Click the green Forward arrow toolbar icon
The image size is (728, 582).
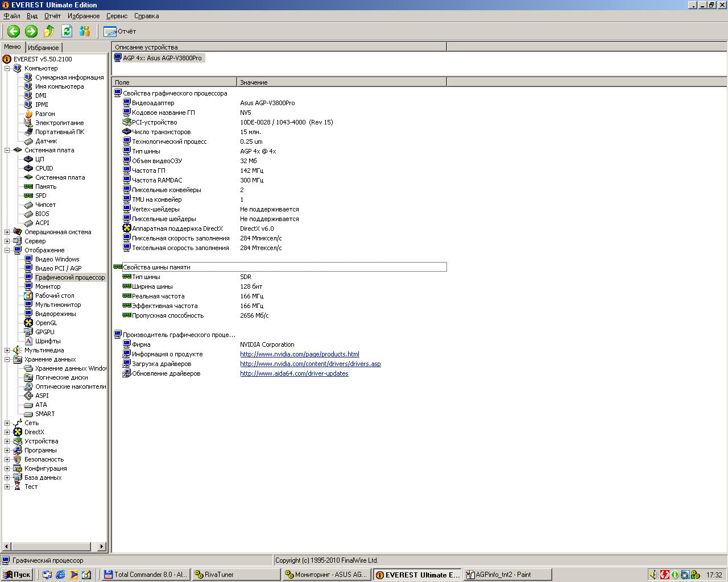[x=31, y=31]
